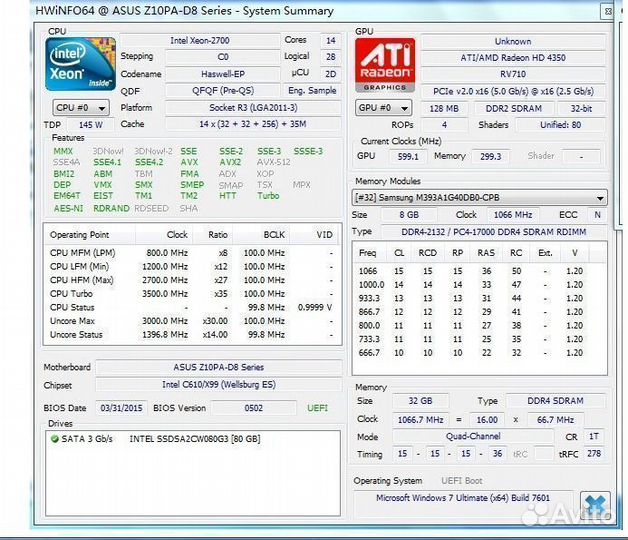Click the VID column header
This screenshot has height=540, width=628.
[315, 235]
